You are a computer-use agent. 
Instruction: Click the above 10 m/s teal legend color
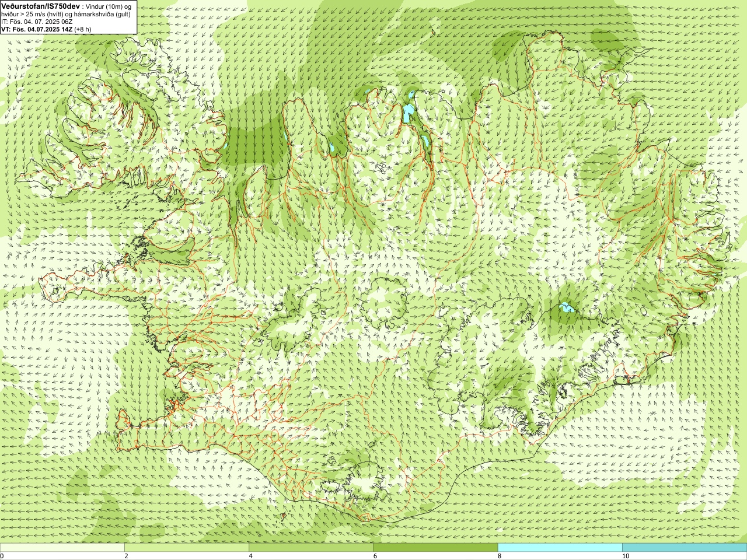click(x=685, y=548)
